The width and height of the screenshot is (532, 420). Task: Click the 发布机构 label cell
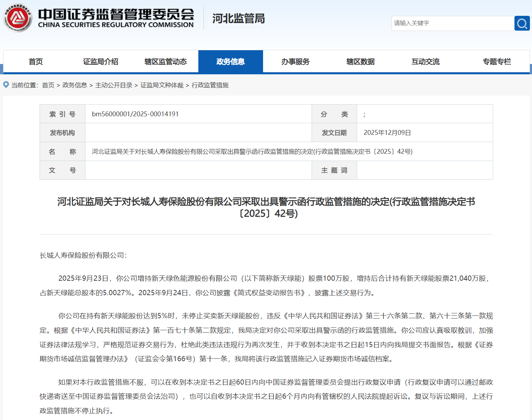tap(62, 132)
